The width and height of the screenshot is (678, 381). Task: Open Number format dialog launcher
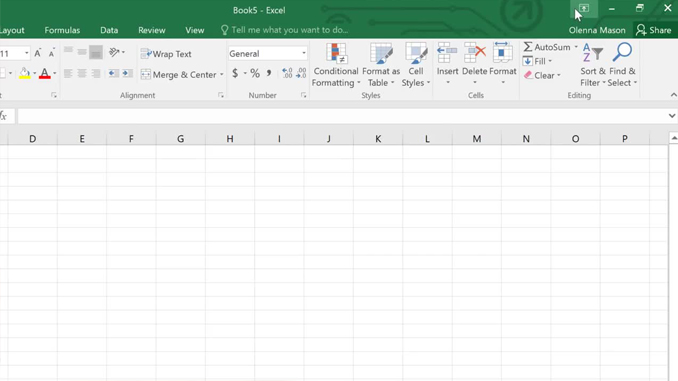pyautogui.click(x=304, y=95)
